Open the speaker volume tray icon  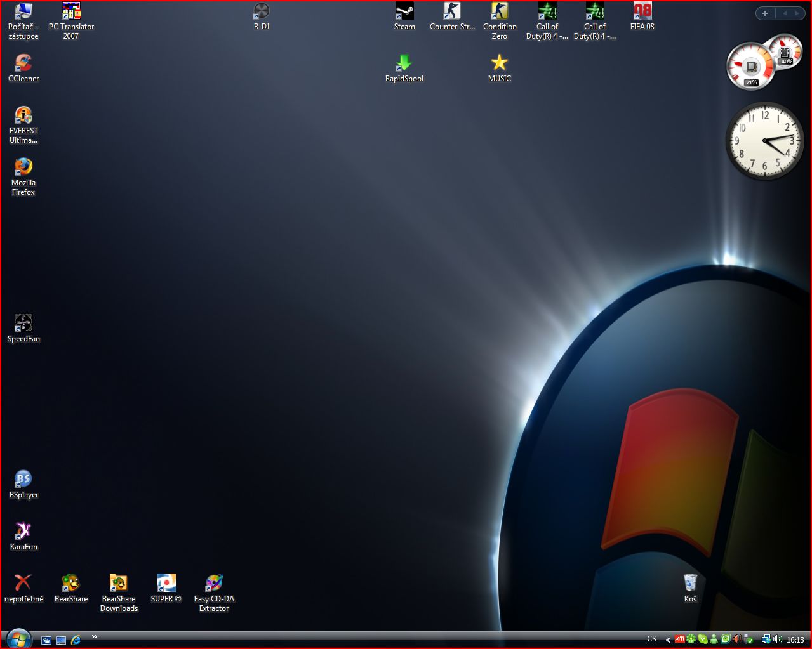(x=778, y=639)
